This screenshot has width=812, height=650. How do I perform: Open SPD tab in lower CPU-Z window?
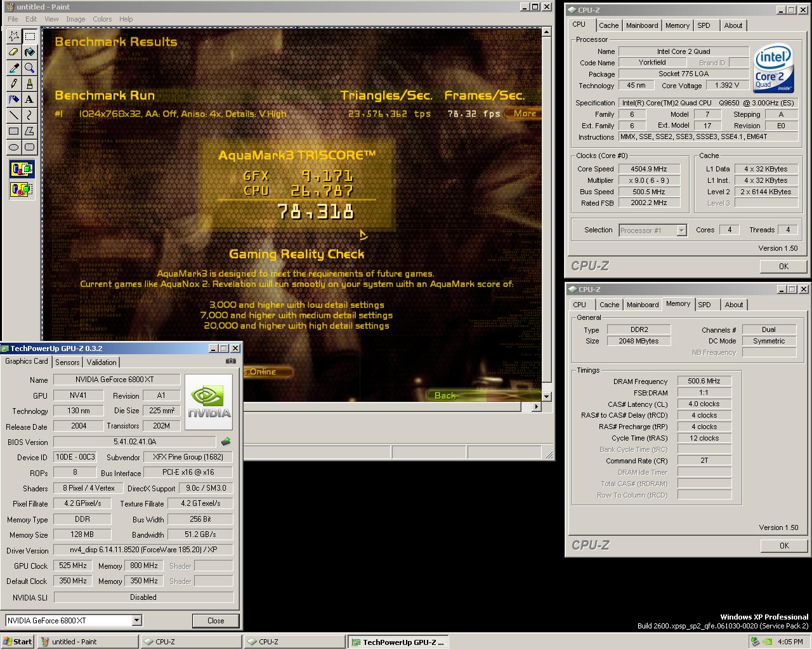click(x=704, y=305)
